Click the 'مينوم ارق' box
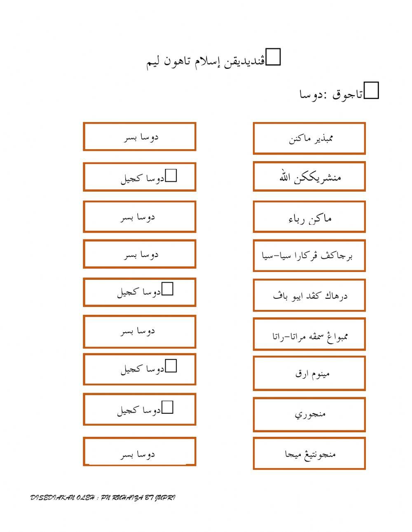Screen dimensions: 412x532 309,373
